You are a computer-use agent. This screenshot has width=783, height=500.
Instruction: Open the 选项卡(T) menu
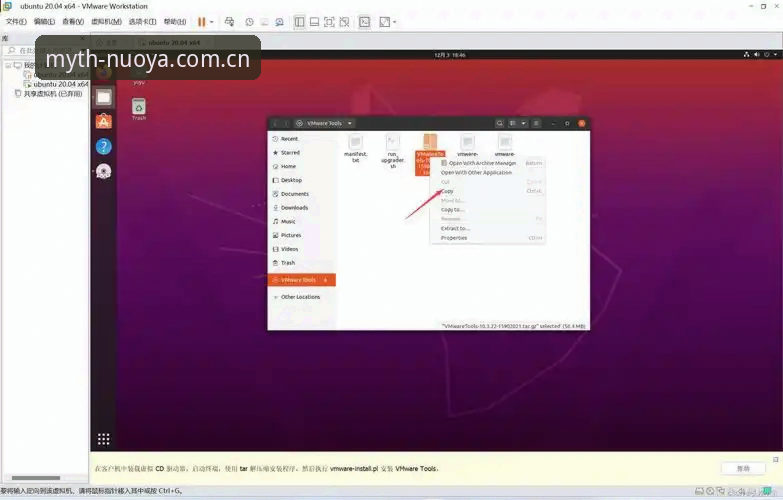(142, 21)
